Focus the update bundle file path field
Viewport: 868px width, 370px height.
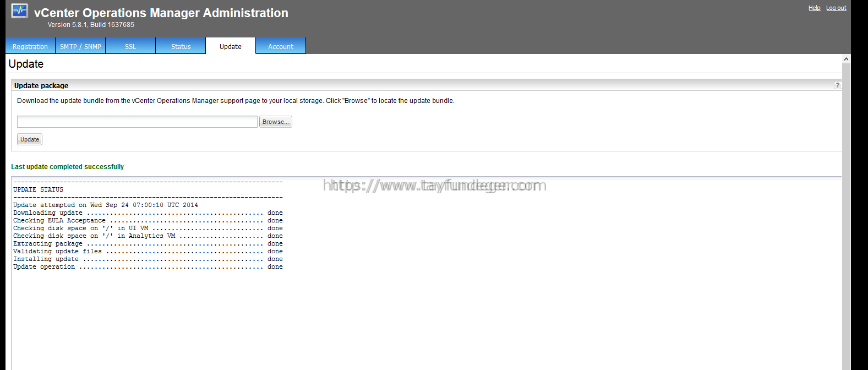[x=137, y=122]
